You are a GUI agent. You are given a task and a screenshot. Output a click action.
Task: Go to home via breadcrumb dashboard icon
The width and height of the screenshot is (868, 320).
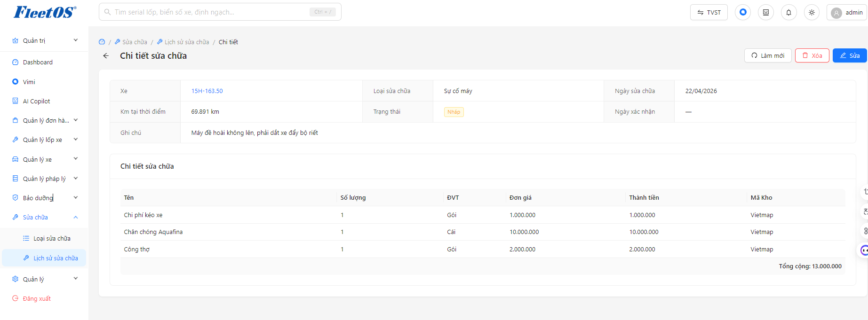point(102,42)
